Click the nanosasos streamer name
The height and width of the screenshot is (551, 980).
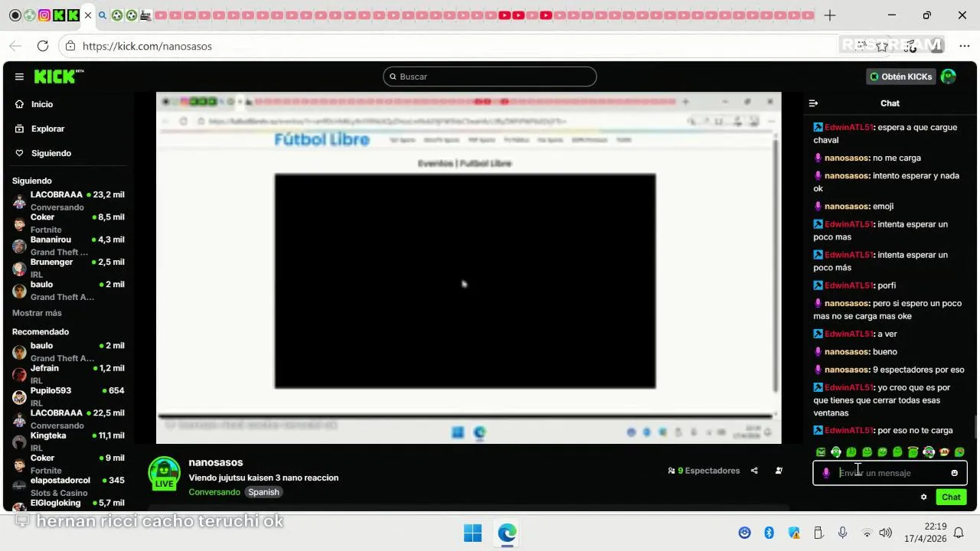pos(216,462)
